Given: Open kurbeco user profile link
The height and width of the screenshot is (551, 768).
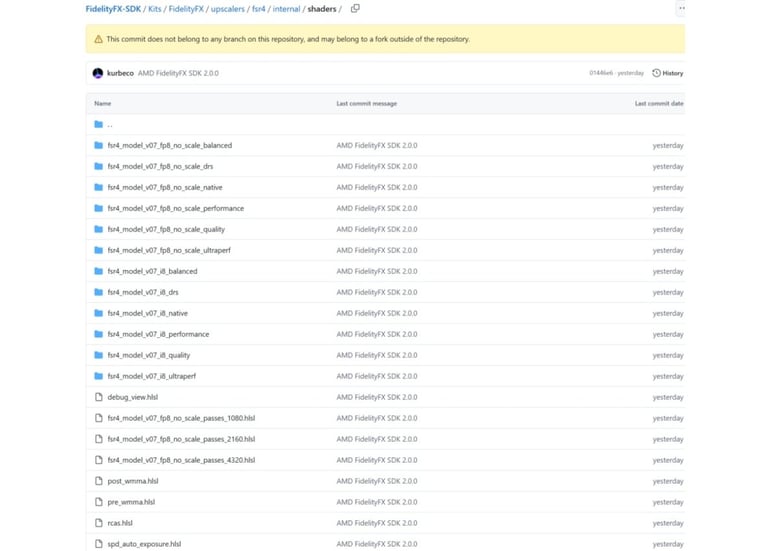Looking at the screenshot, I should coord(120,73).
